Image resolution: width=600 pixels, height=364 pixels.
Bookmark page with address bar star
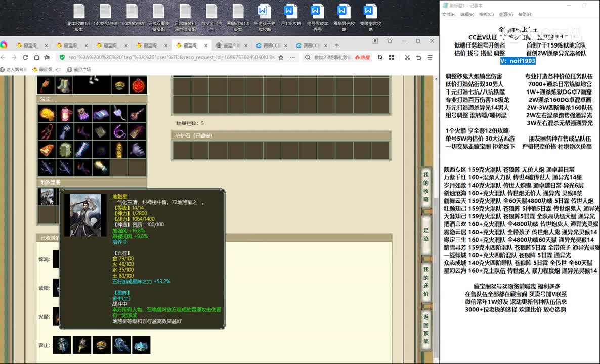(x=281, y=57)
